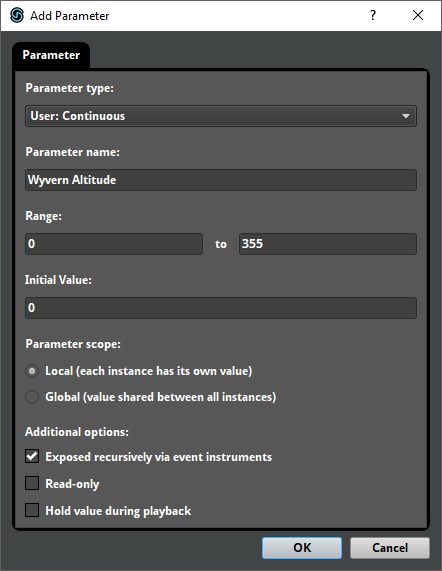Viewport: 442px width, 571px height.
Task: Select the Parameter tab
Action: point(51,55)
